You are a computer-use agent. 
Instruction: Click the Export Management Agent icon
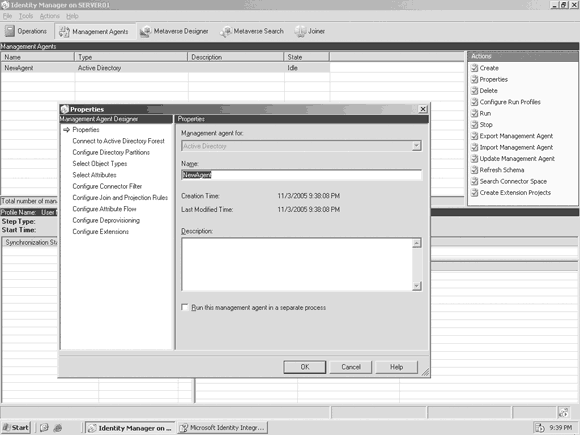474,136
